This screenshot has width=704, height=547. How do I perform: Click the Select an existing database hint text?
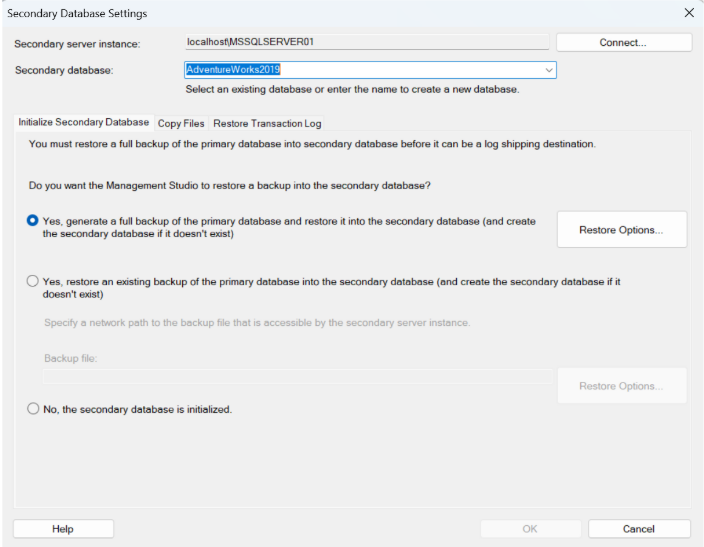coord(352,90)
